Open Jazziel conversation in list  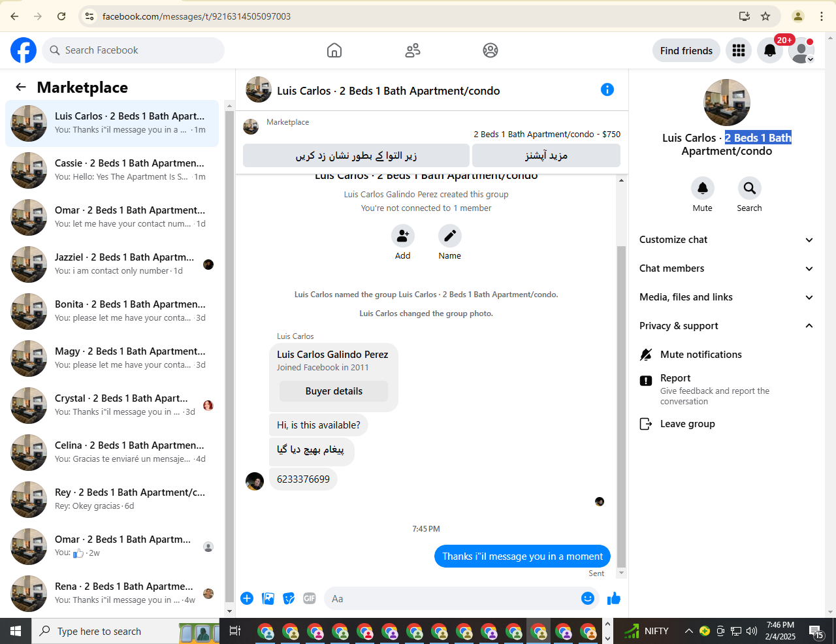coord(112,265)
